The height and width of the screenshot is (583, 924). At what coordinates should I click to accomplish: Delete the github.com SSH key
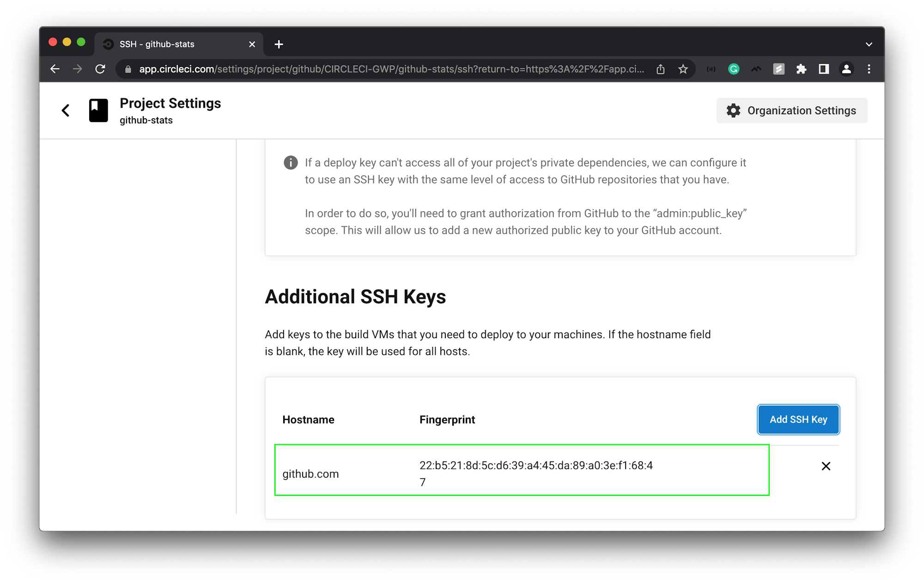tap(826, 466)
